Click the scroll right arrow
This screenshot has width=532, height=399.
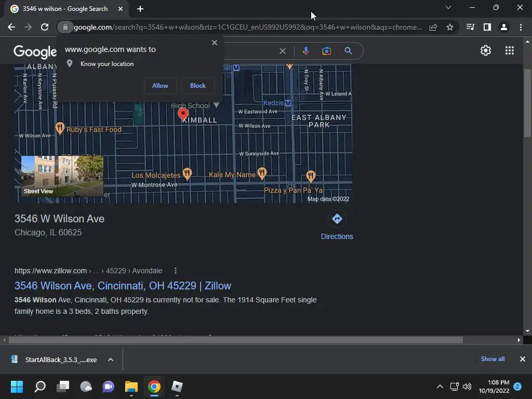518,340
